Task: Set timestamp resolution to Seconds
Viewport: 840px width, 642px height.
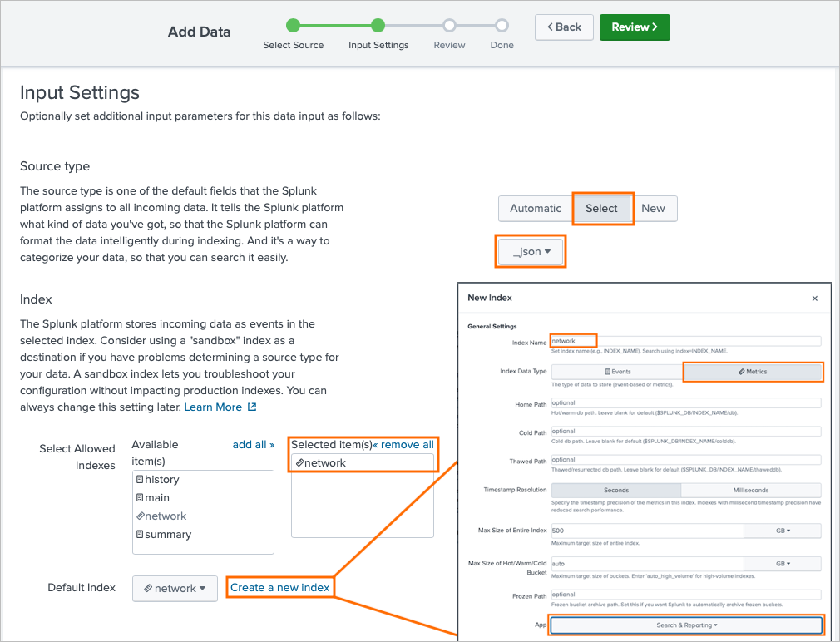Action: [616, 491]
